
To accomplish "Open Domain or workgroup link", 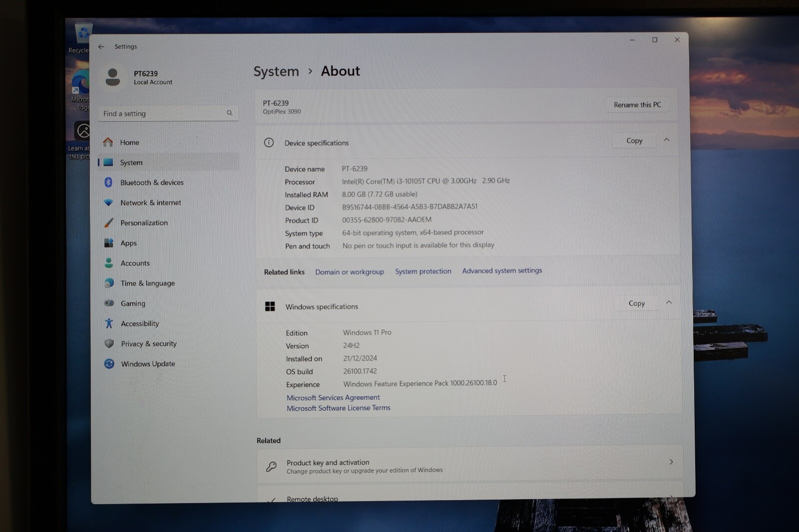I will [350, 272].
